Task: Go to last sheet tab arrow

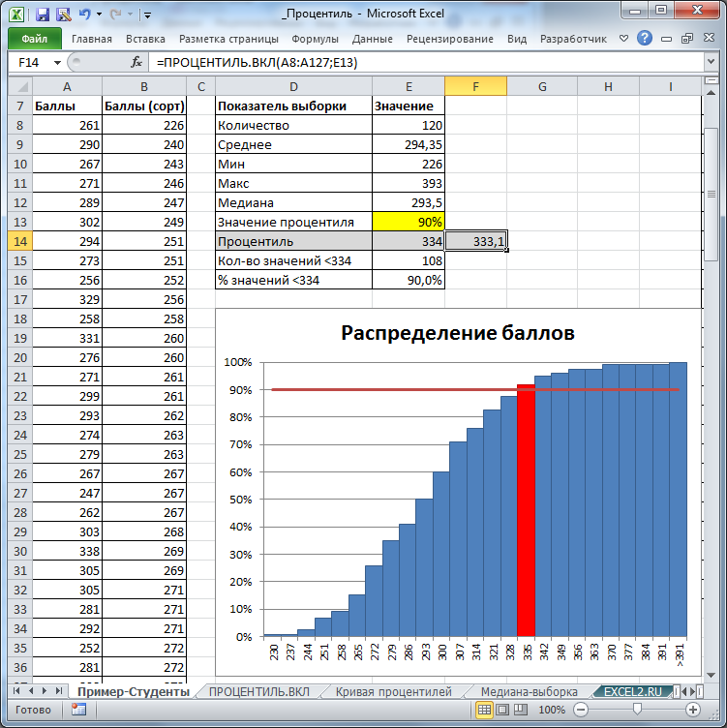Action: point(59,691)
